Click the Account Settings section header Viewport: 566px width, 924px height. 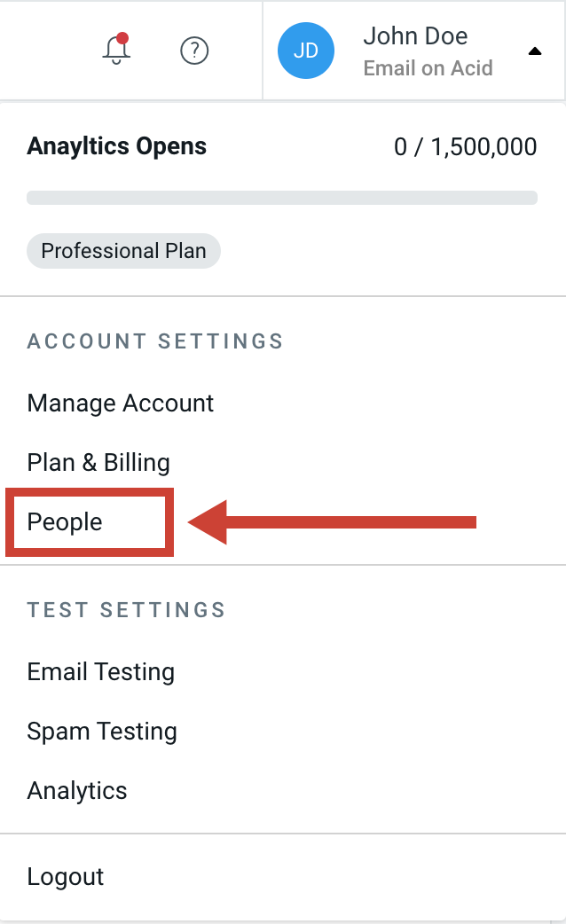pos(155,341)
